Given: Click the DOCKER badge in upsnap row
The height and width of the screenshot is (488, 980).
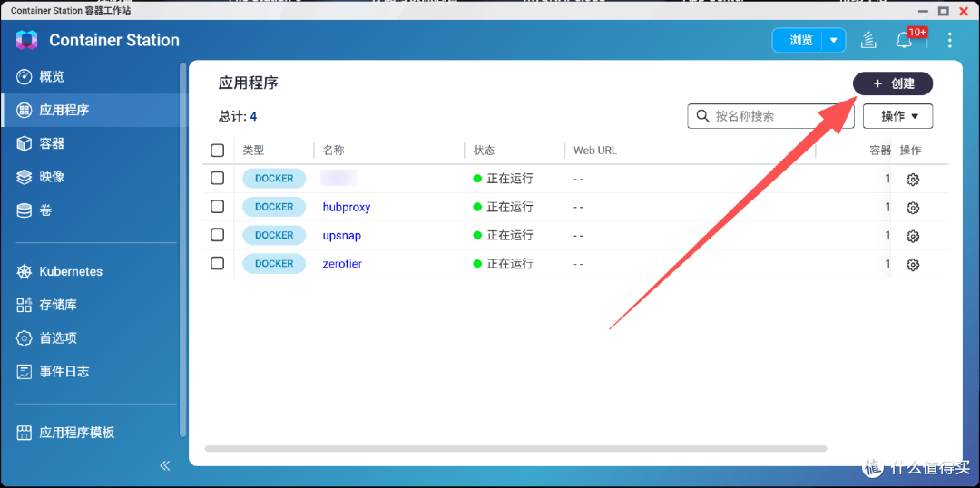Looking at the screenshot, I should tap(274, 235).
